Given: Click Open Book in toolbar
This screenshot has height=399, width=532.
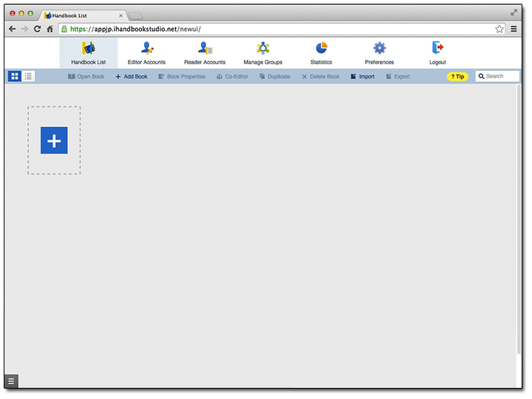Looking at the screenshot, I should click(x=86, y=77).
